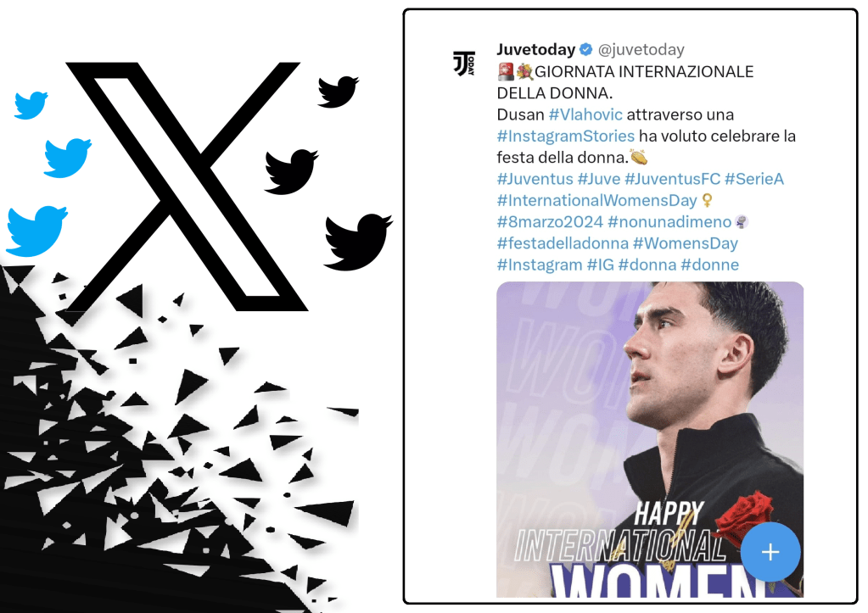Click the Juvetoday account name
Viewport: 868px width, 613px height.
tap(536, 49)
